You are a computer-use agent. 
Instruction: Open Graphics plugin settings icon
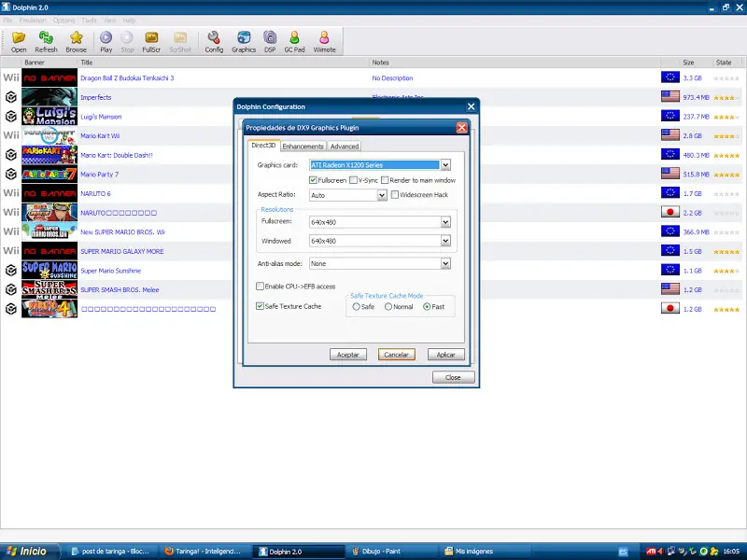(244, 41)
